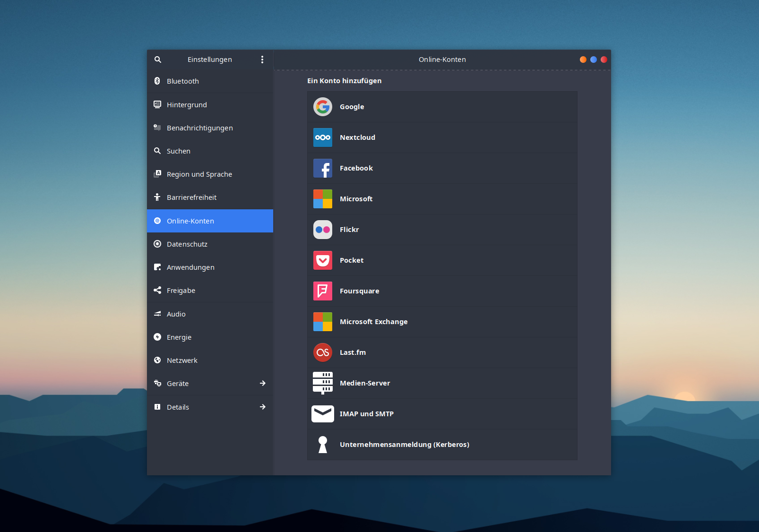
Task: Add a Nextcloud account
Action: point(442,137)
